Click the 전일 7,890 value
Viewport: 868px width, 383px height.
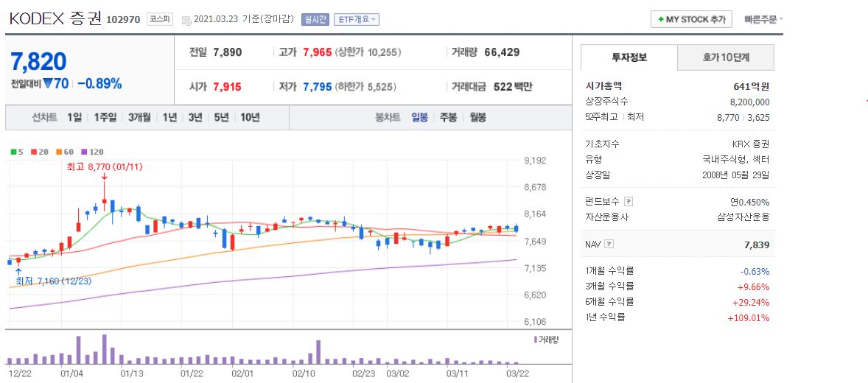tap(228, 52)
